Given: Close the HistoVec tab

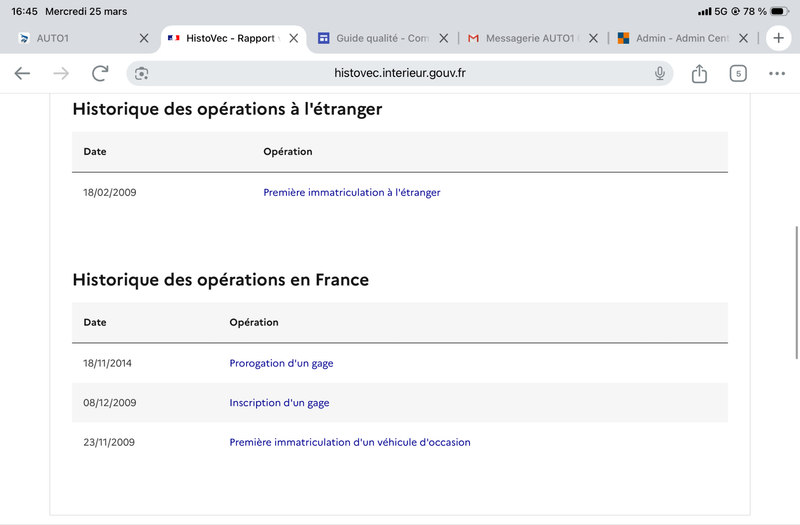Looking at the screenshot, I should click(x=293, y=38).
